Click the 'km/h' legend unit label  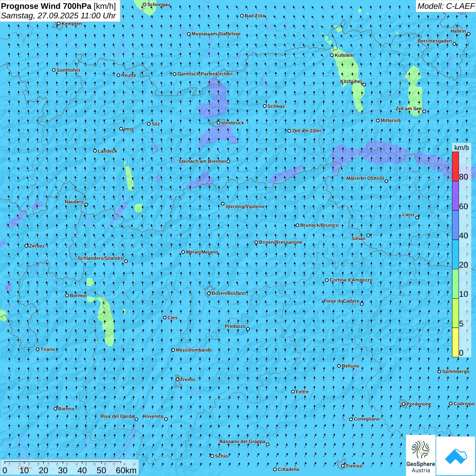coord(461,147)
